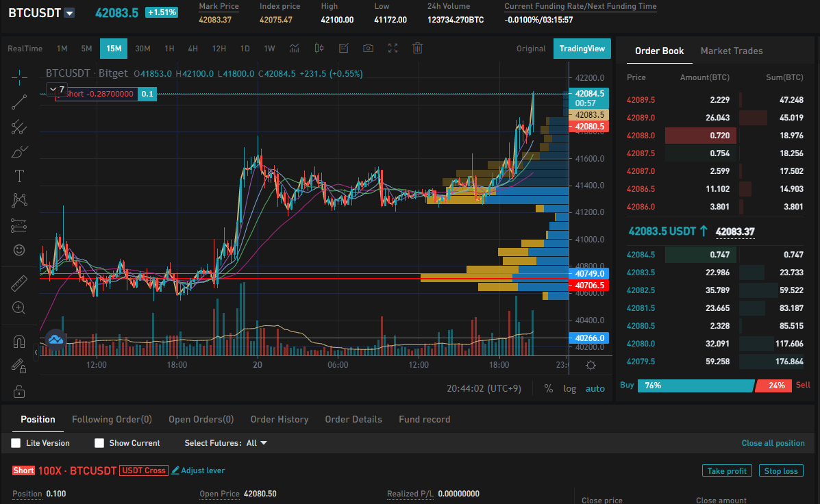Select the Text annotation tool
Viewport: 820px width, 504px height.
coord(19,176)
